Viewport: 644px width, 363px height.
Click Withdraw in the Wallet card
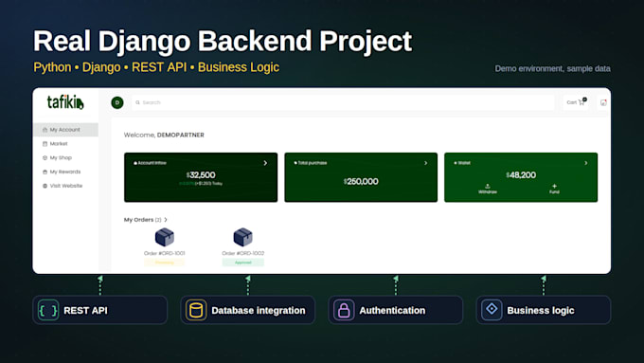[488, 190]
